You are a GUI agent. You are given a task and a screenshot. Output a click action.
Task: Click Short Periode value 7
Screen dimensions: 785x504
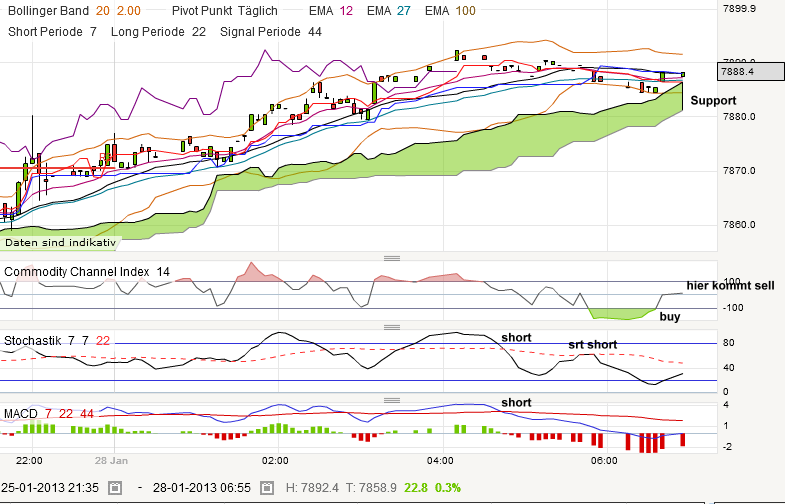(x=93, y=32)
